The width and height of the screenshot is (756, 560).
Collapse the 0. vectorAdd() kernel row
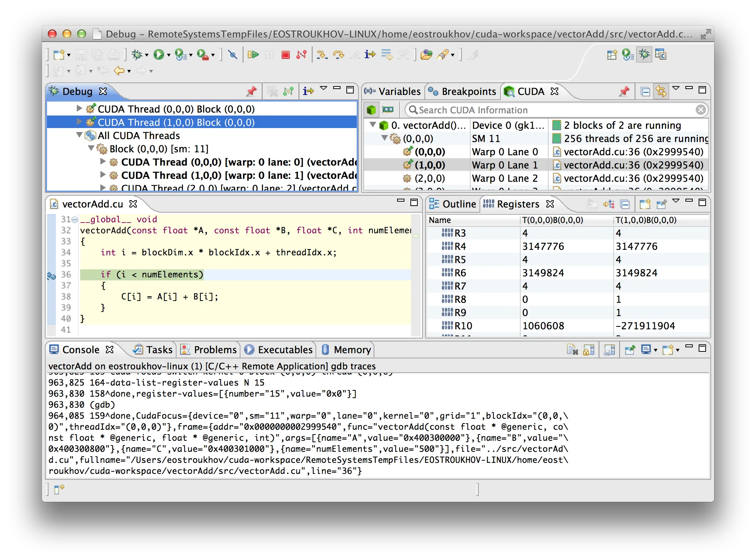[x=372, y=125]
